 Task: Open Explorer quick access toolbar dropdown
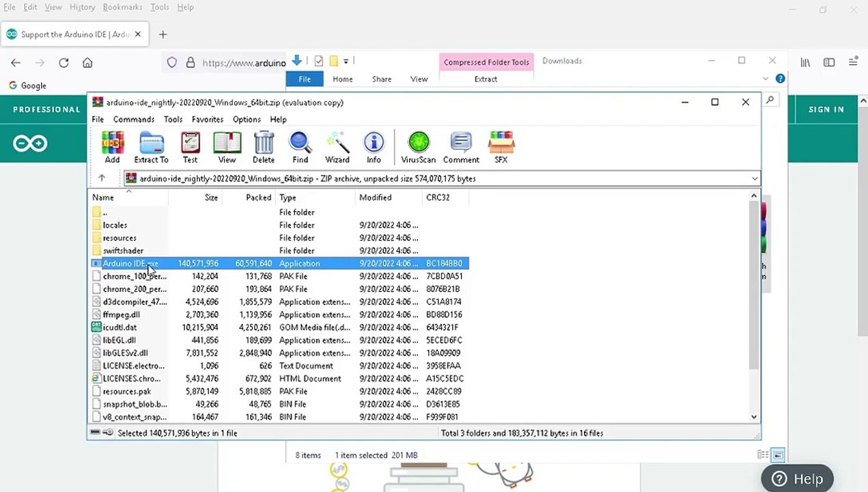click(346, 61)
